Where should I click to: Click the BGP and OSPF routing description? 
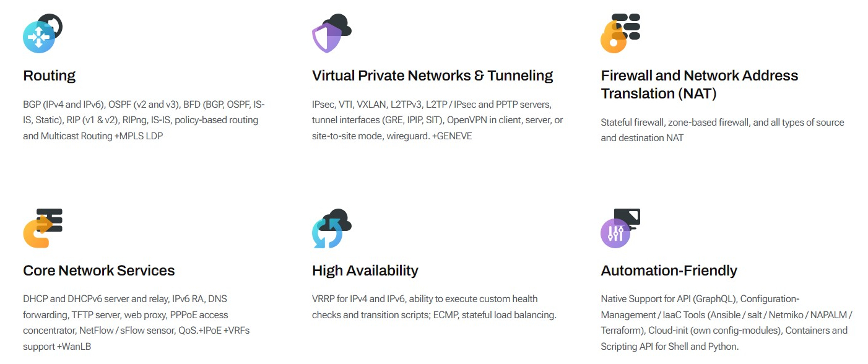click(144, 119)
